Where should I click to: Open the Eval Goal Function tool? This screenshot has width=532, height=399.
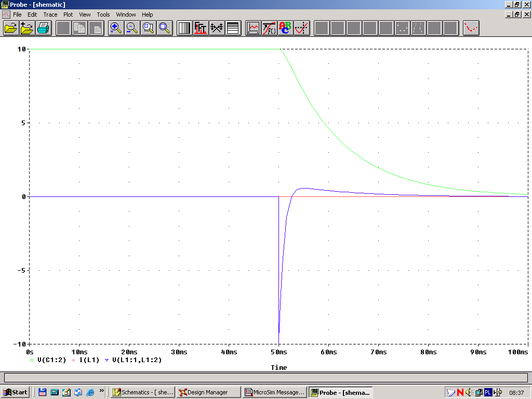(269, 28)
